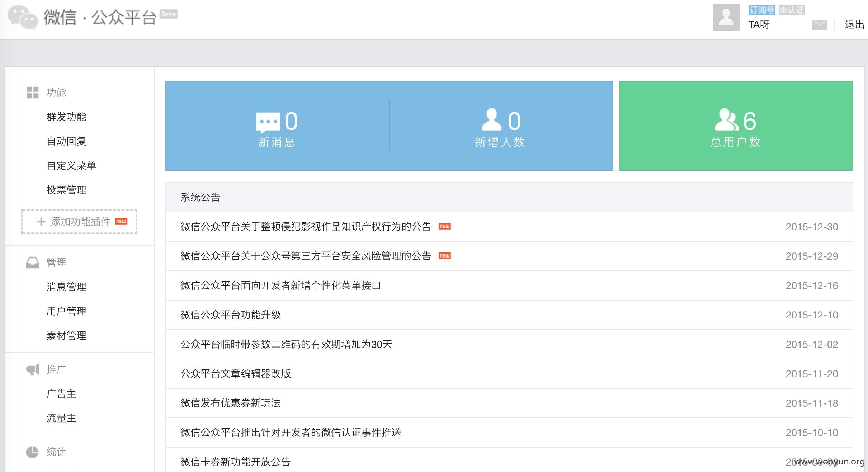Open announcement 微信卡券新功能开放公告
The height and width of the screenshot is (472, 868).
[x=236, y=462]
